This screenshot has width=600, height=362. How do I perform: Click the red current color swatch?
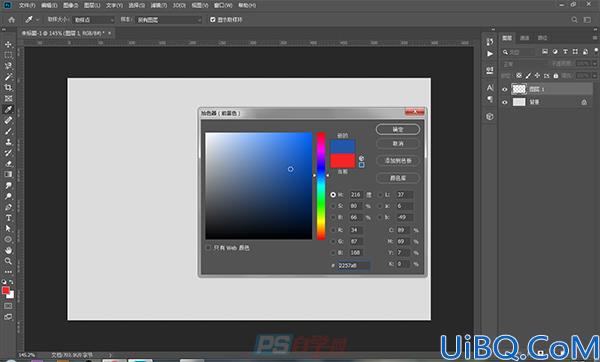click(343, 161)
